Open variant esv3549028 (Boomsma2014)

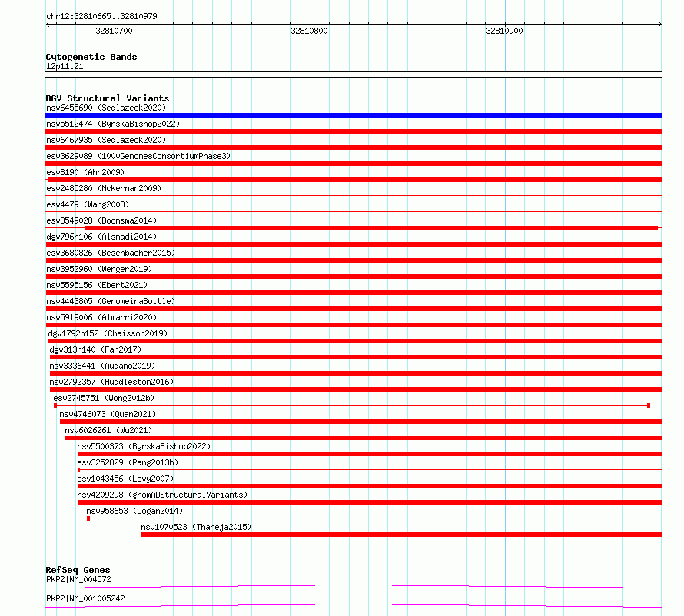coord(101,220)
